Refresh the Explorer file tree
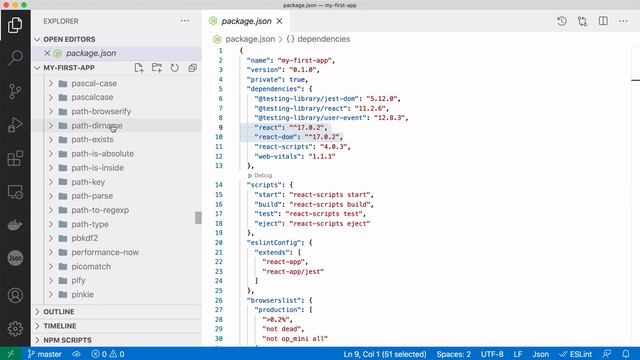Image resolution: width=640 pixels, height=360 pixels. pyautogui.click(x=175, y=68)
